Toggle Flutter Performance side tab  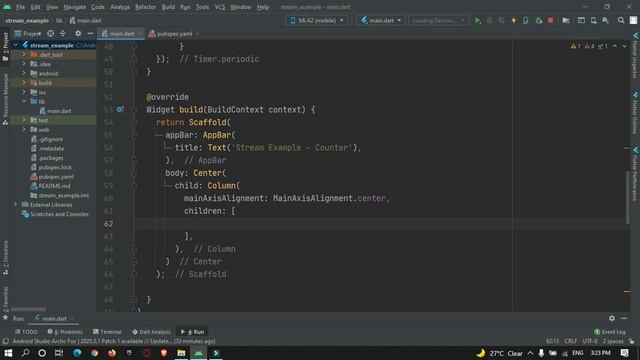[x=635, y=174]
